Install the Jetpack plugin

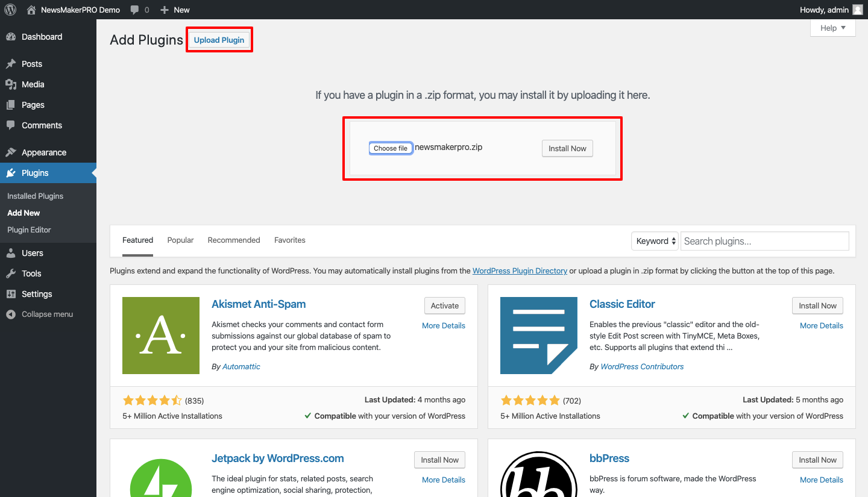[439, 460]
